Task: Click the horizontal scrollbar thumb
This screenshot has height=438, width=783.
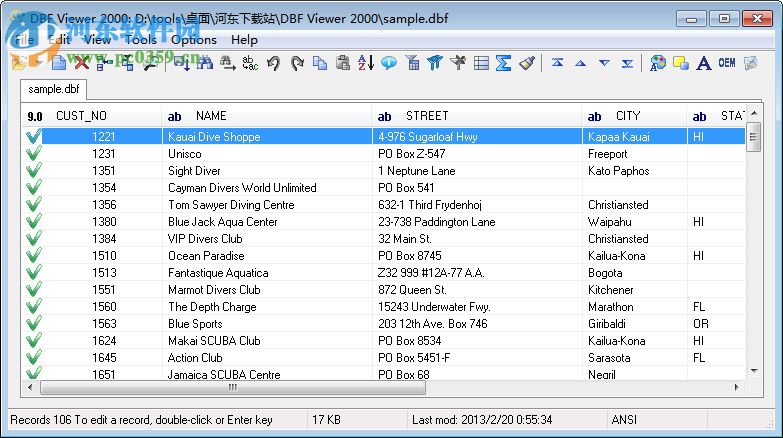Action: tap(233, 388)
